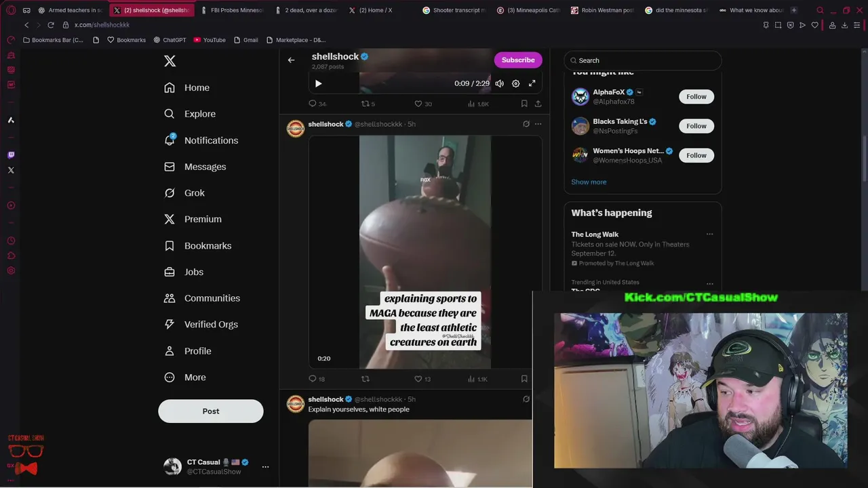
Task: Open a new browser tab with the plus
Action: tap(794, 10)
